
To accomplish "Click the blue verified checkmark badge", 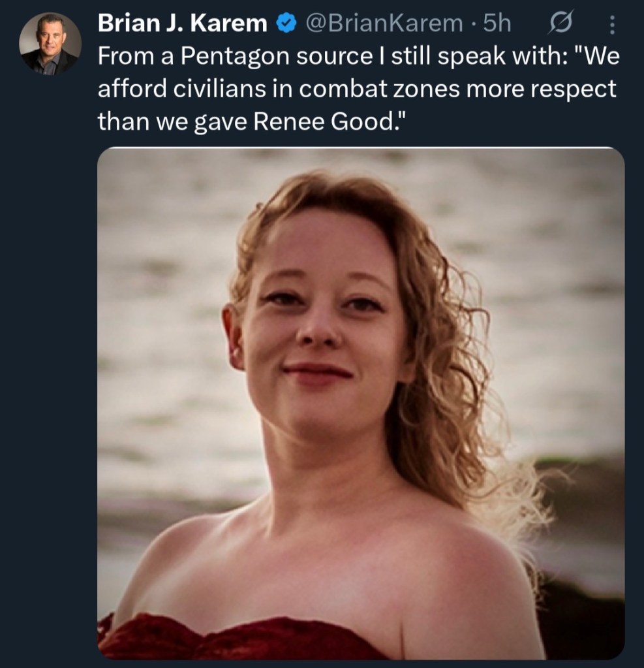I will pos(284,24).
